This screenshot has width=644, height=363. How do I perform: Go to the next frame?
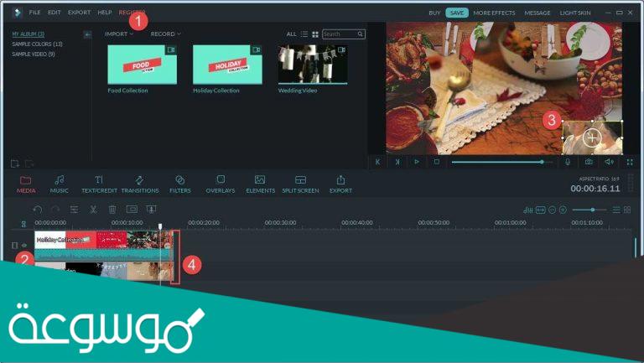(397, 162)
